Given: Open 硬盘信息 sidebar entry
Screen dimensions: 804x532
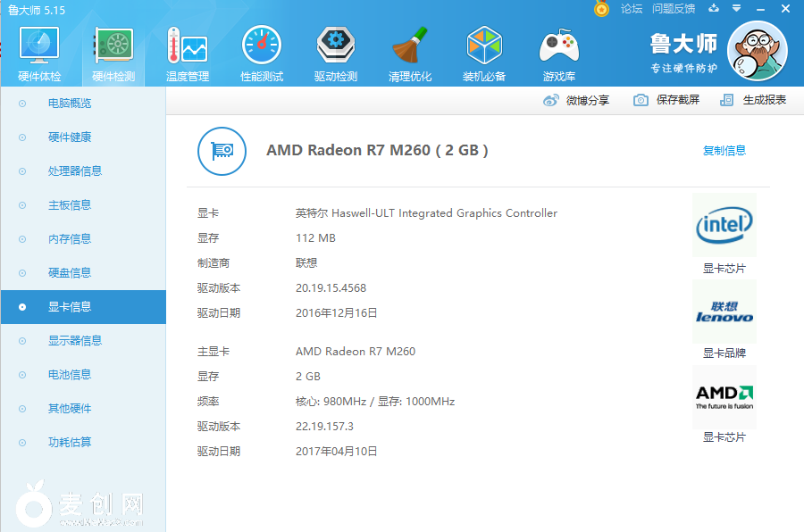Looking at the screenshot, I should click(70, 273).
